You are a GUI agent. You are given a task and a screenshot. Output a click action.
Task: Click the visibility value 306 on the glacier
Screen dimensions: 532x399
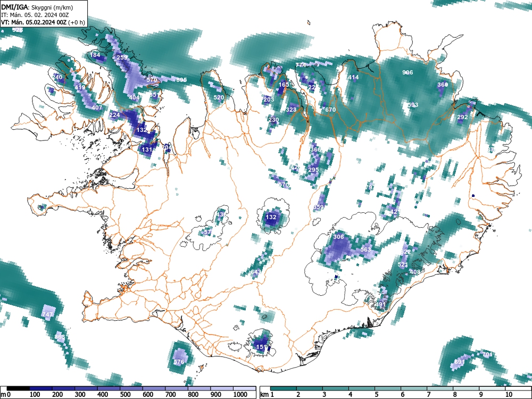coord(338,237)
